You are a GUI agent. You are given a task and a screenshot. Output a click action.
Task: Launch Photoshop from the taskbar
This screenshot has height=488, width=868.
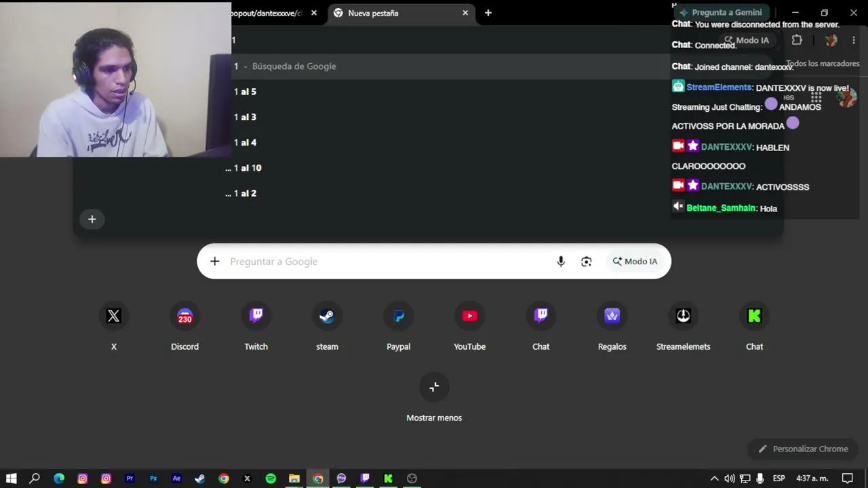(153, 479)
